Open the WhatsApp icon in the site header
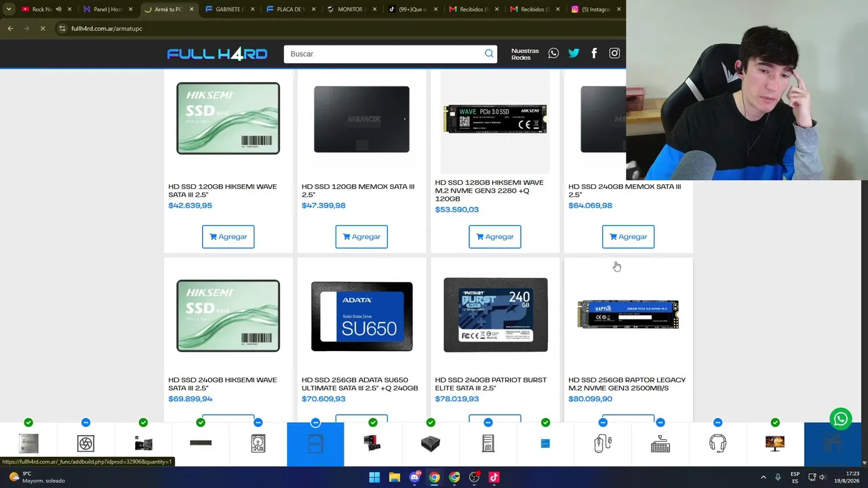The height and width of the screenshot is (488, 868). tap(553, 54)
